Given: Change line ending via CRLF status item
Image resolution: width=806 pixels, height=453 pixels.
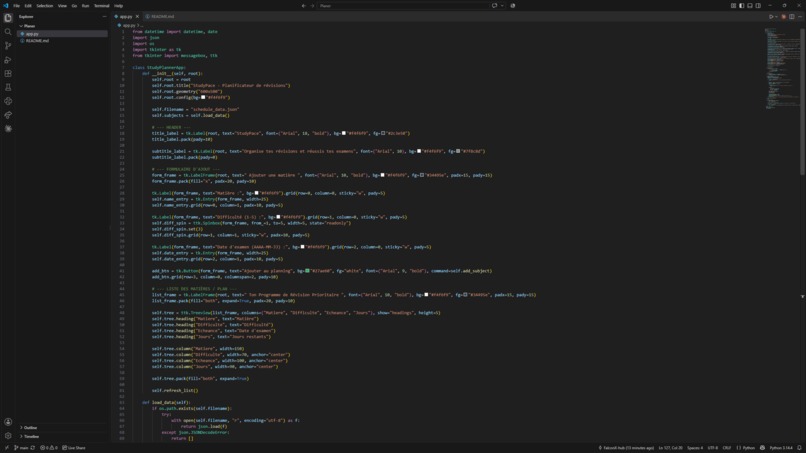Looking at the screenshot, I should click(726, 448).
